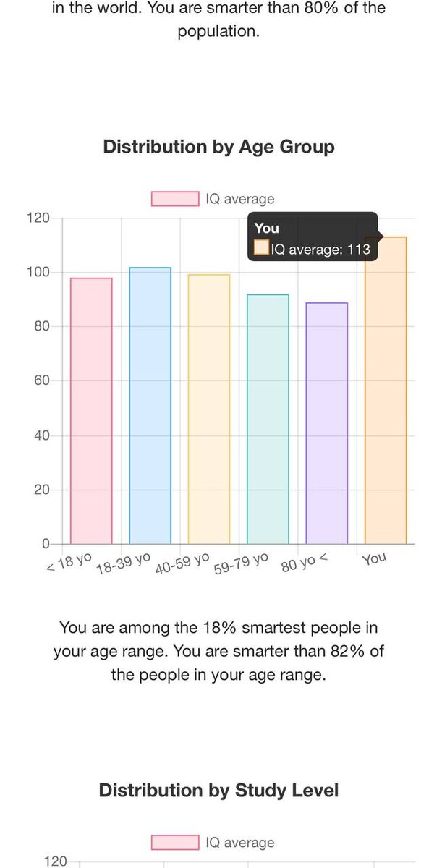The width and height of the screenshot is (442, 868).
Task: Click the yellow '40-59 yo' bar
Action: pyautogui.click(x=209, y=409)
